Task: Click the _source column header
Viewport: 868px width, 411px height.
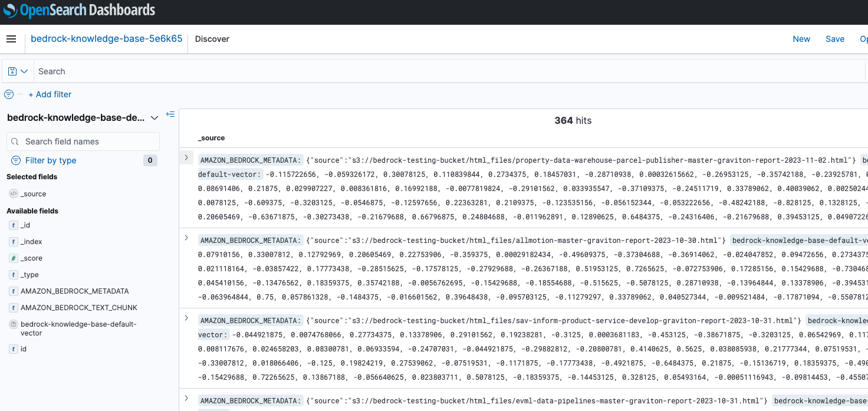Action: coord(212,138)
